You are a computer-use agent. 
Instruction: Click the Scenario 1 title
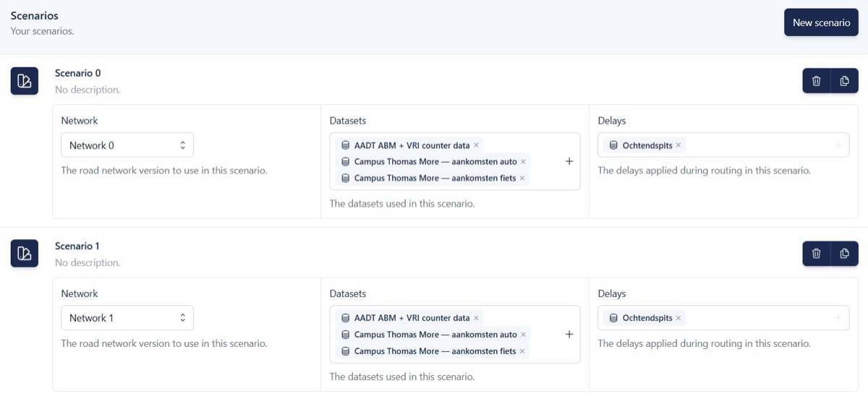point(77,246)
